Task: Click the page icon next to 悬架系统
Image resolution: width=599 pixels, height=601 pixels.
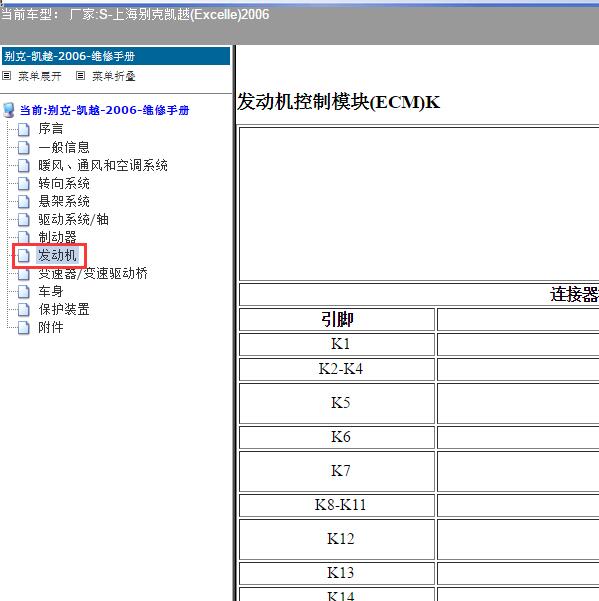Action: point(24,201)
